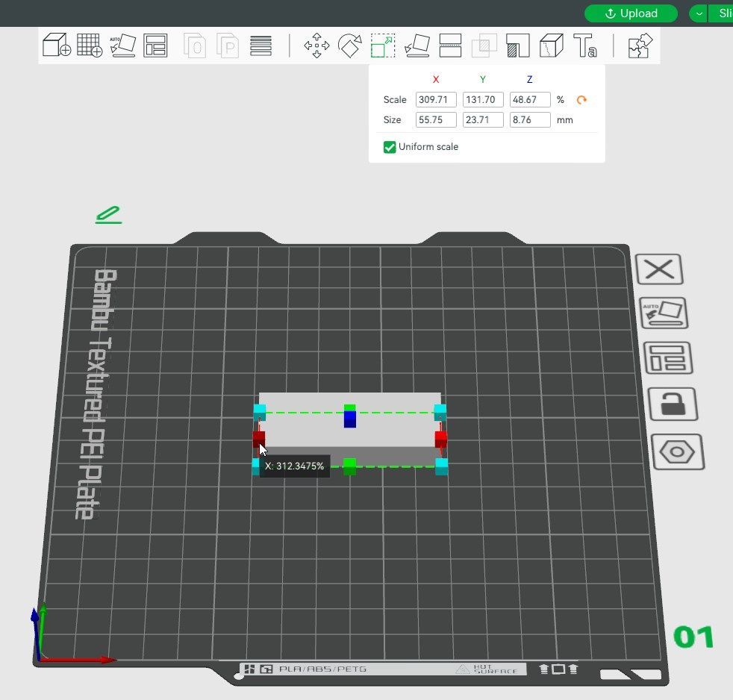733x700 pixels.
Task: Open the layer height lines icon
Action: (261, 46)
